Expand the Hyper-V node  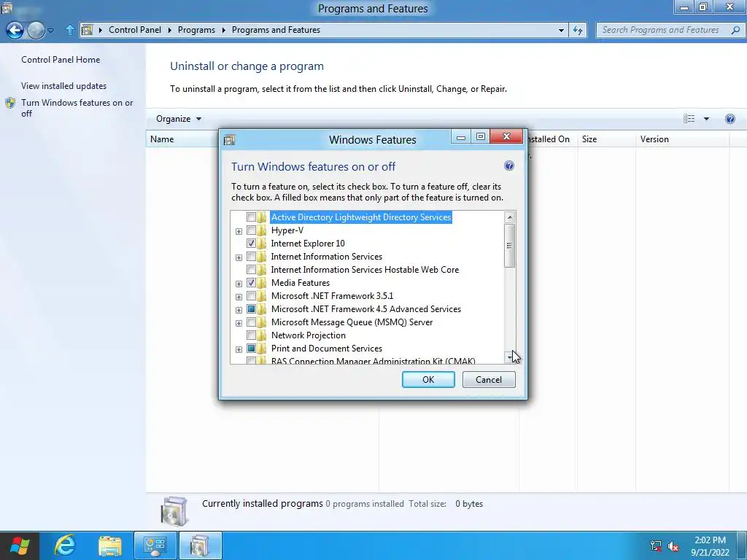239,231
